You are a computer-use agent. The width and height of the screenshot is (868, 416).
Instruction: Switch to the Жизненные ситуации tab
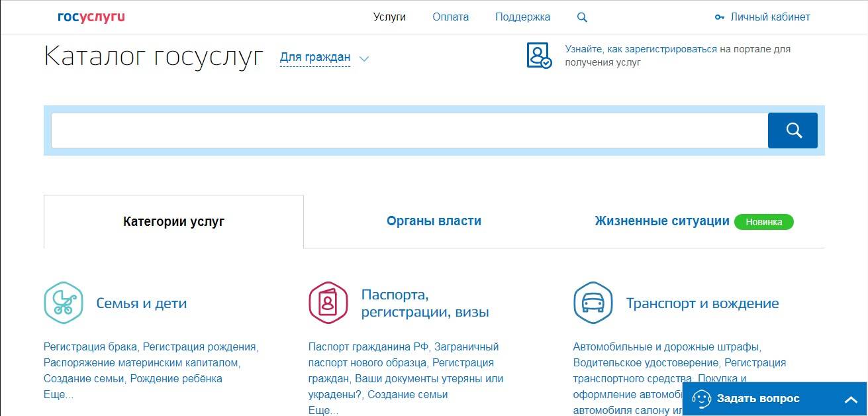click(661, 221)
